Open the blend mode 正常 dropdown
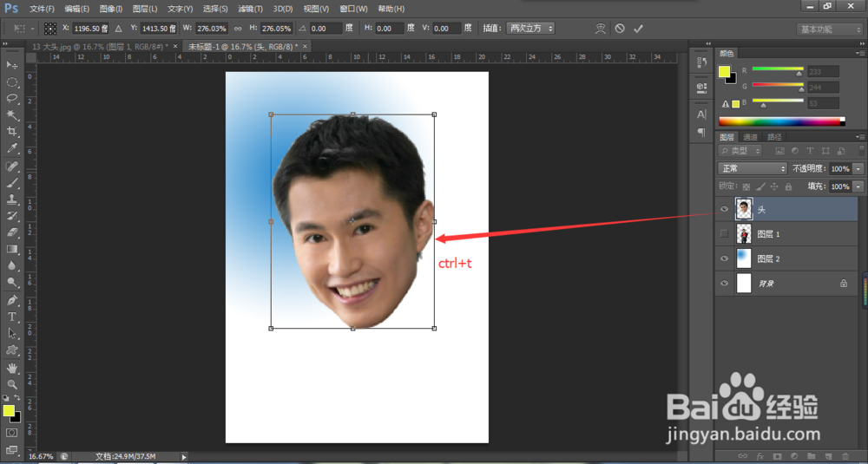The image size is (868, 464). coord(753,168)
